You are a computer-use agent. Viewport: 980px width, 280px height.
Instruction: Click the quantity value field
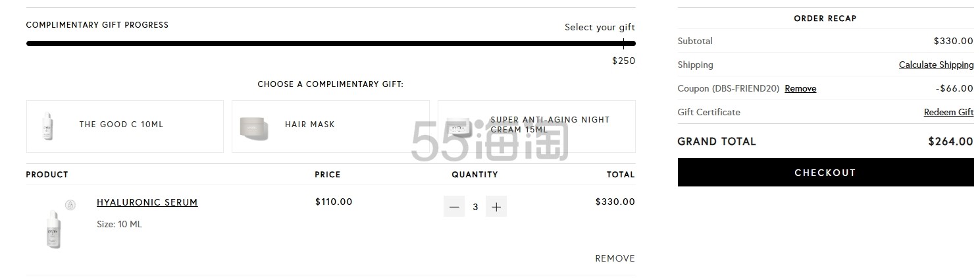[475, 207]
